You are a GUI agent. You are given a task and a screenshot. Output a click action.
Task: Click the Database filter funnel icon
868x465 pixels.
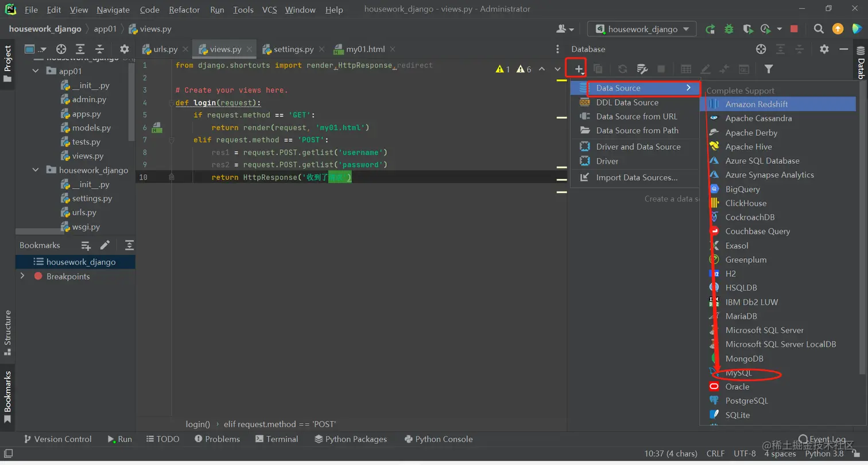pyautogui.click(x=769, y=69)
